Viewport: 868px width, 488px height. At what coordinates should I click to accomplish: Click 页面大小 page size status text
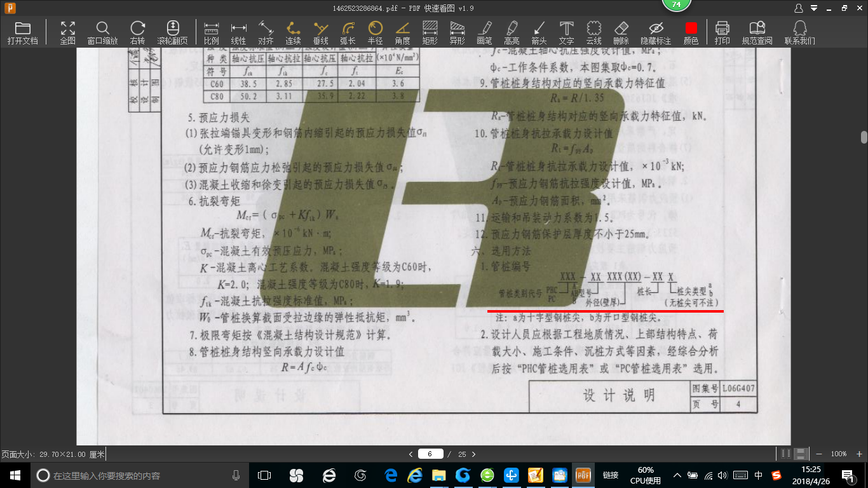pos(53,454)
